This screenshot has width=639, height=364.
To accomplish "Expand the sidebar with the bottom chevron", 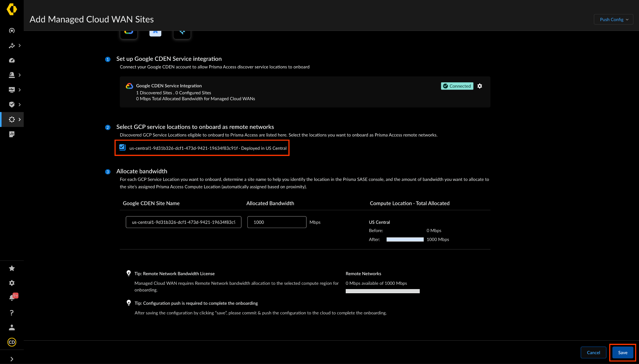I will (x=12, y=359).
